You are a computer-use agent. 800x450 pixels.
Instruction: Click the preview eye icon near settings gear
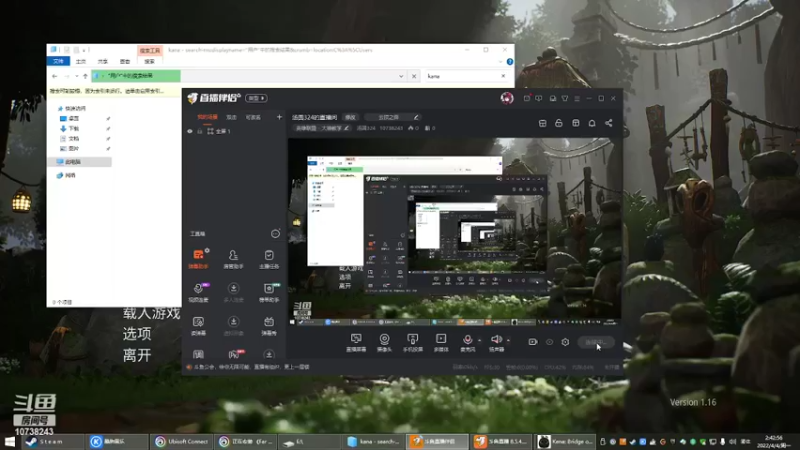549,342
